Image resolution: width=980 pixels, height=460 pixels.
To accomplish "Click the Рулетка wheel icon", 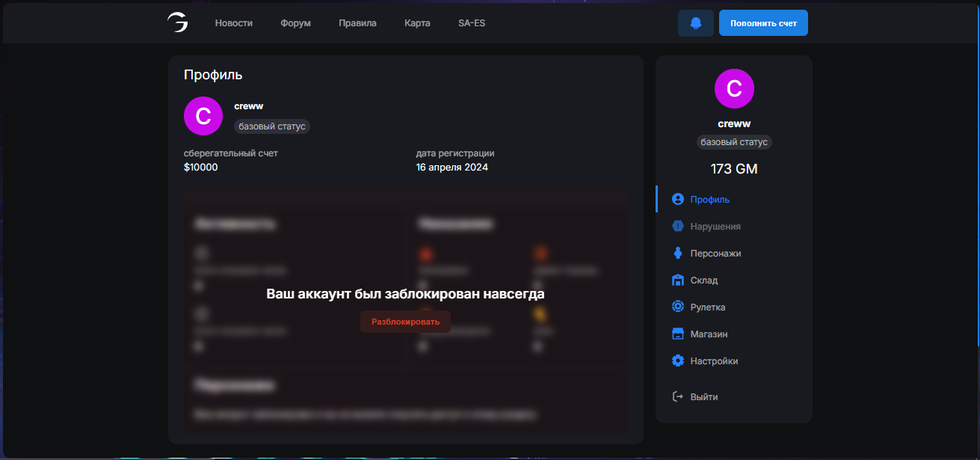I will [678, 307].
